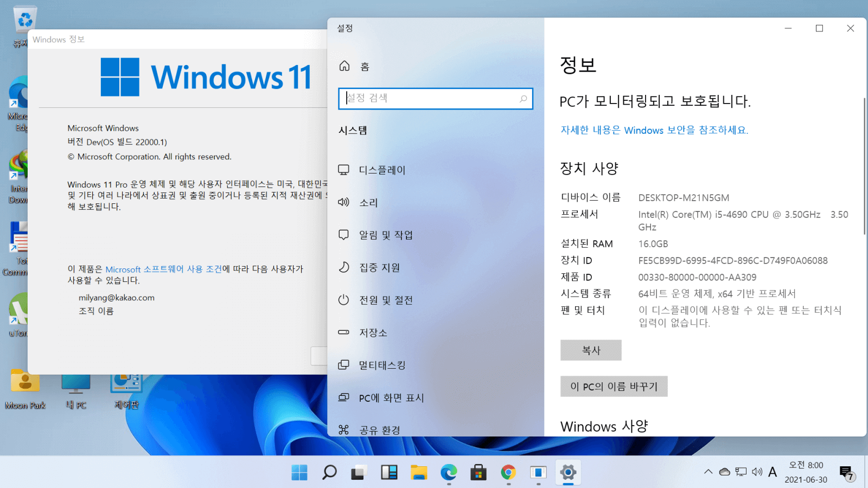Select the 소리 menu label
The width and height of the screenshot is (868, 488).
[368, 202]
